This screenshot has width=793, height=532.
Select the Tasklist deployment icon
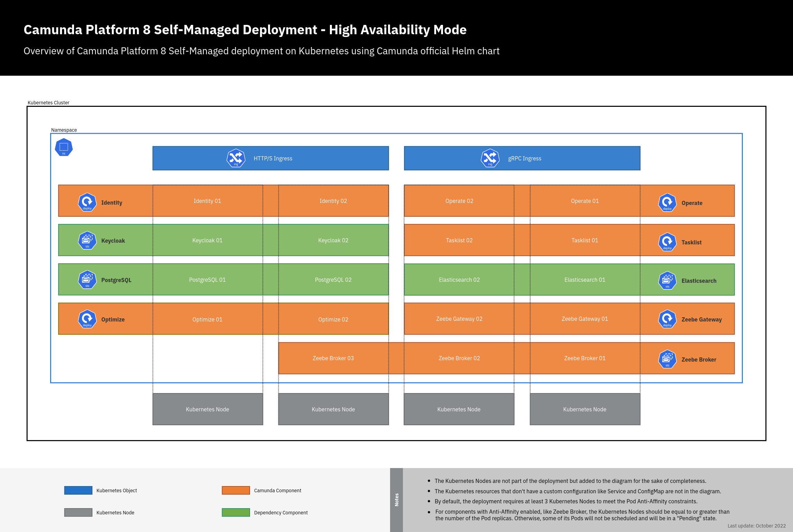(x=667, y=242)
